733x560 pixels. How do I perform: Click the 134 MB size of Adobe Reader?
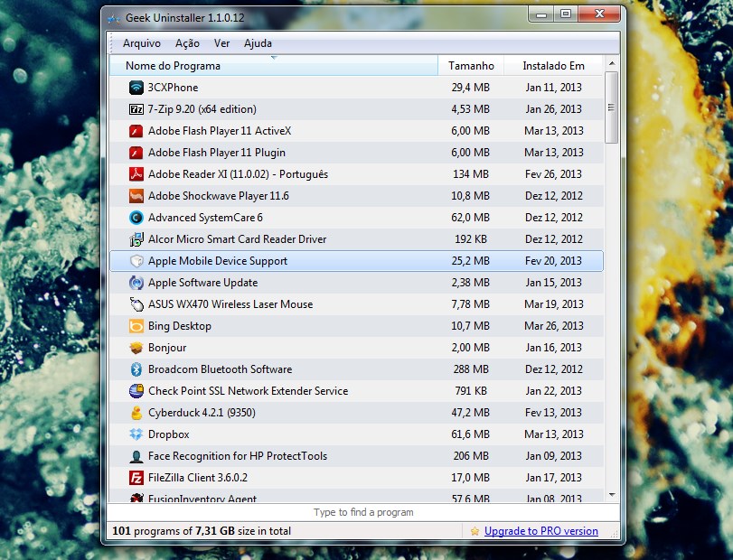pos(470,174)
